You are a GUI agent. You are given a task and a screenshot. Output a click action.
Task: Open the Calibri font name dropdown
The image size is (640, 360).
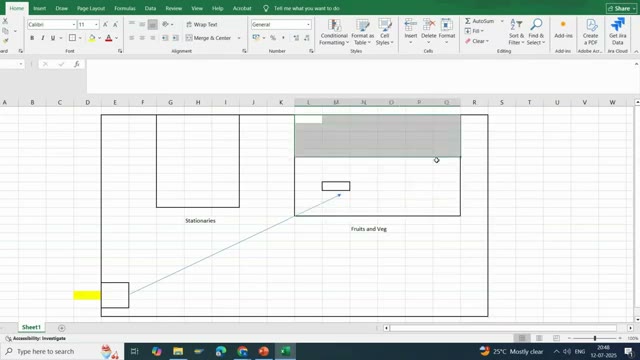pos(73,24)
